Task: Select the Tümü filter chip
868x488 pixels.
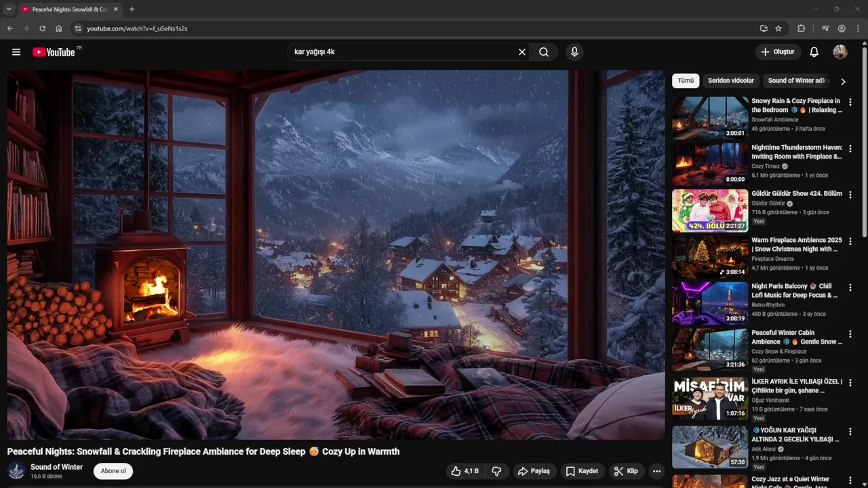Action: pyautogui.click(x=686, y=81)
